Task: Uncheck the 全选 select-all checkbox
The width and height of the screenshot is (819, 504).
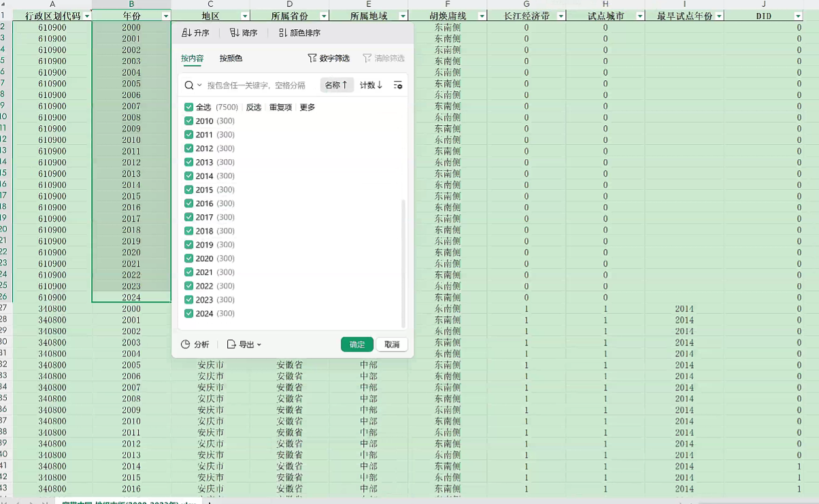Action: pos(189,107)
